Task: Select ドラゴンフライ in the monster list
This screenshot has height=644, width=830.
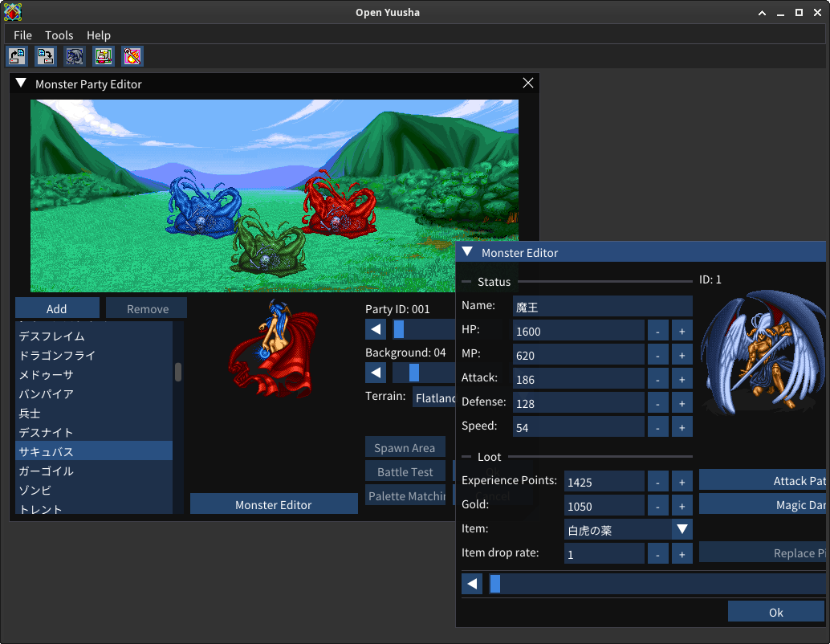Action: point(94,355)
